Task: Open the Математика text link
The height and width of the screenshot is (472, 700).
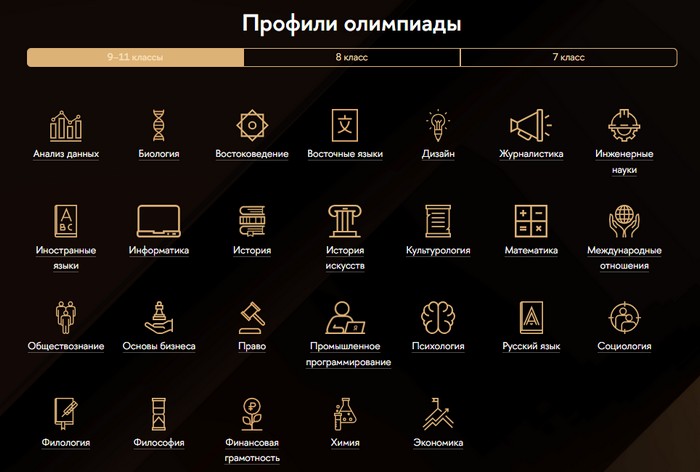Action: coord(531,250)
